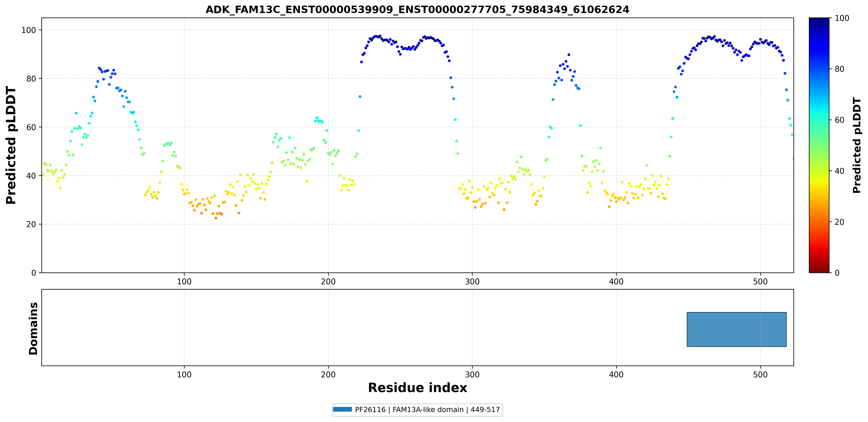
Task: Click the colorbar top at value 100
Action: 819,19
